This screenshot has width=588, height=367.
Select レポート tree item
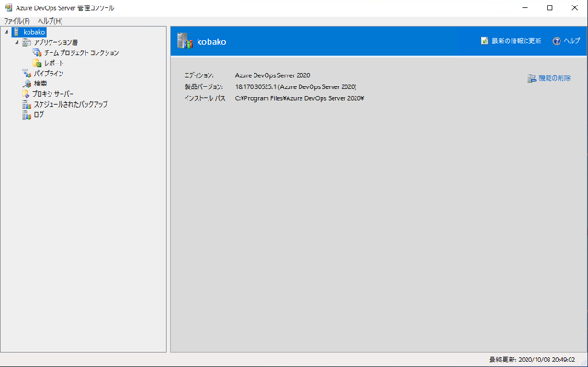54,63
